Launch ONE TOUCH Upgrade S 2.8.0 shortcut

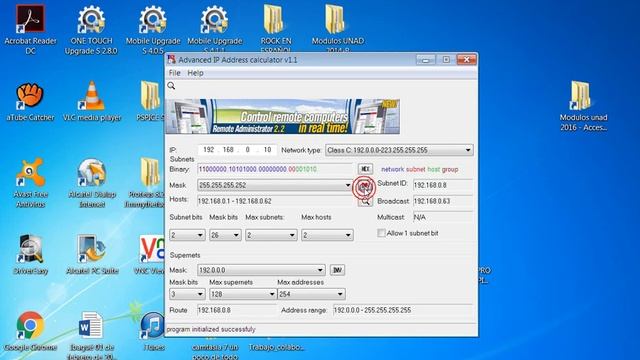tap(91, 29)
